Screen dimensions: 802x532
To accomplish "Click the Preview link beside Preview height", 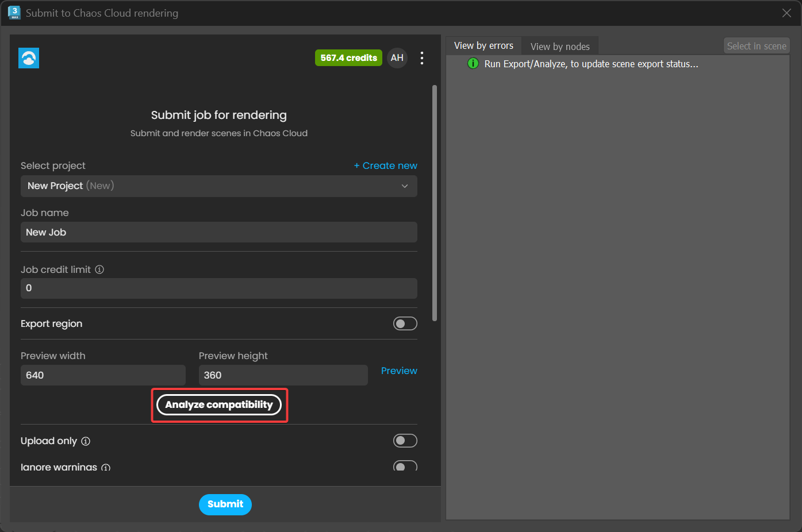I will (399, 371).
